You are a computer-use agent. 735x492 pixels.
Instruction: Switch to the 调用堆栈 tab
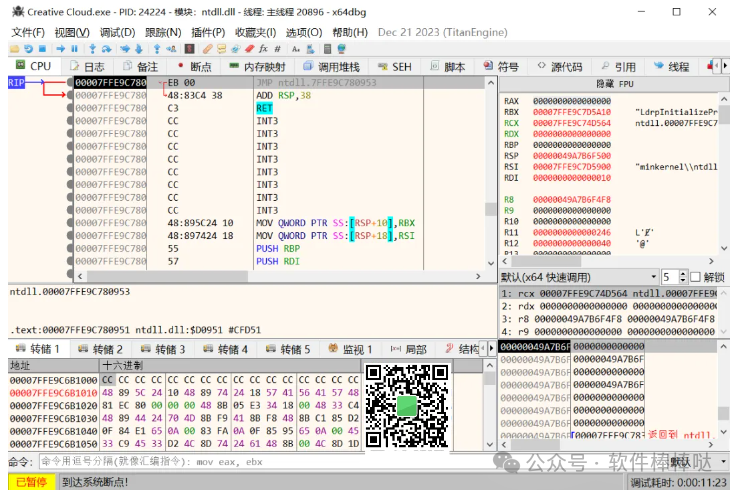331,67
